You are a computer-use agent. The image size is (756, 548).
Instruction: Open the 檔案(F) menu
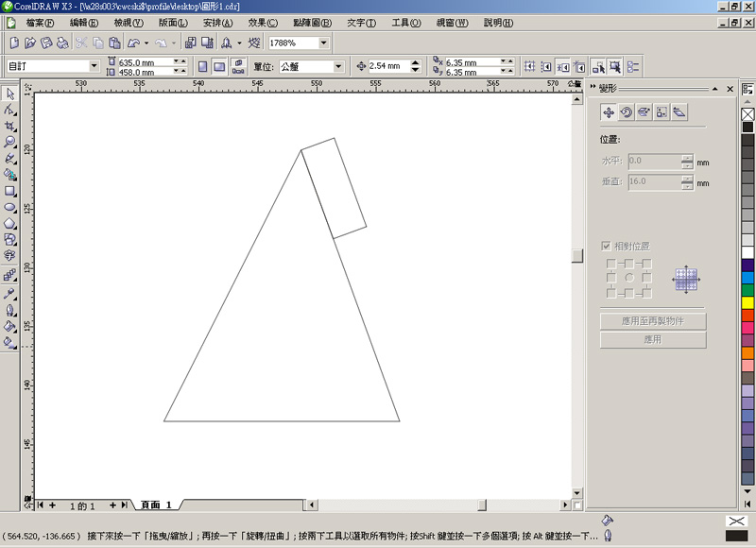[x=40, y=23]
